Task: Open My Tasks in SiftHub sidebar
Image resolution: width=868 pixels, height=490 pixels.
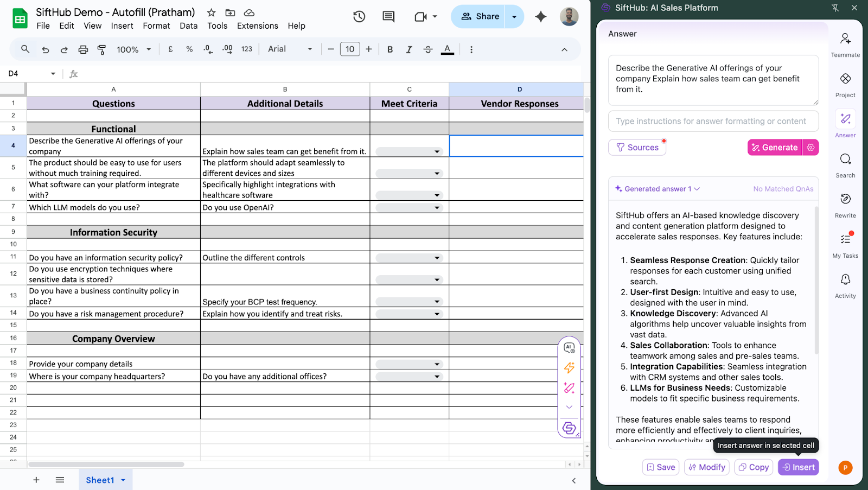Action: click(x=845, y=239)
